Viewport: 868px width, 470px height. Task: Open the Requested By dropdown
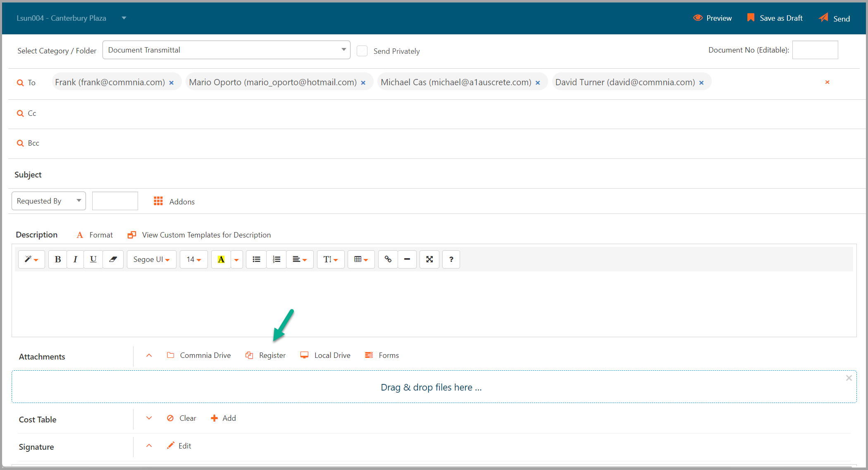[x=48, y=201]
